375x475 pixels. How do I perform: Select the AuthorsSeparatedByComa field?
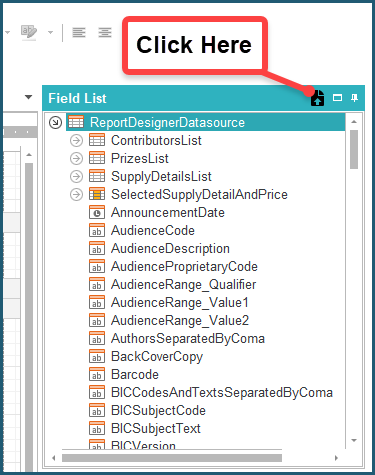[x=188, y=338]
